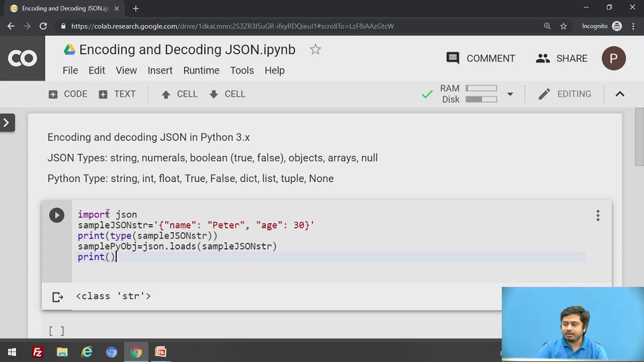Screen dimensions: 644x362
Task: Reload the page in Chrome
Action: click(x=43, y=26)
